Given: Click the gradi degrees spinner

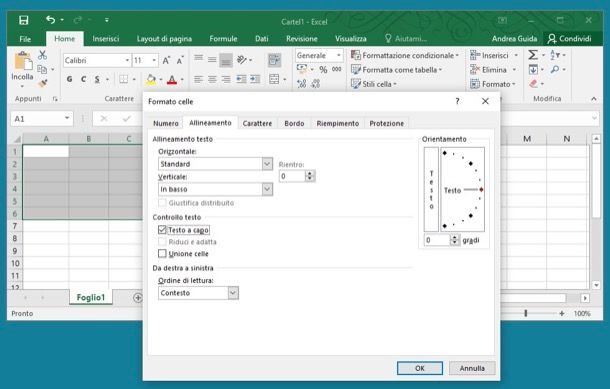Looking at the screenshot, I should tap(454, 240).
